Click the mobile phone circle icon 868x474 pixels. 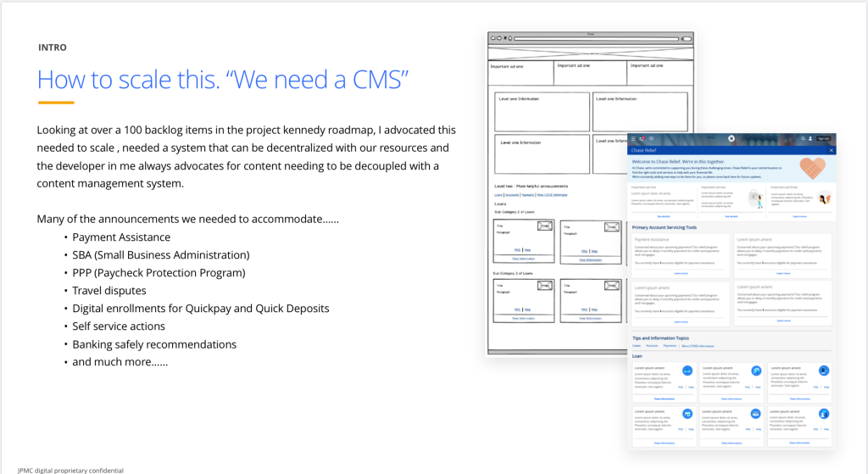click(823, 371)
